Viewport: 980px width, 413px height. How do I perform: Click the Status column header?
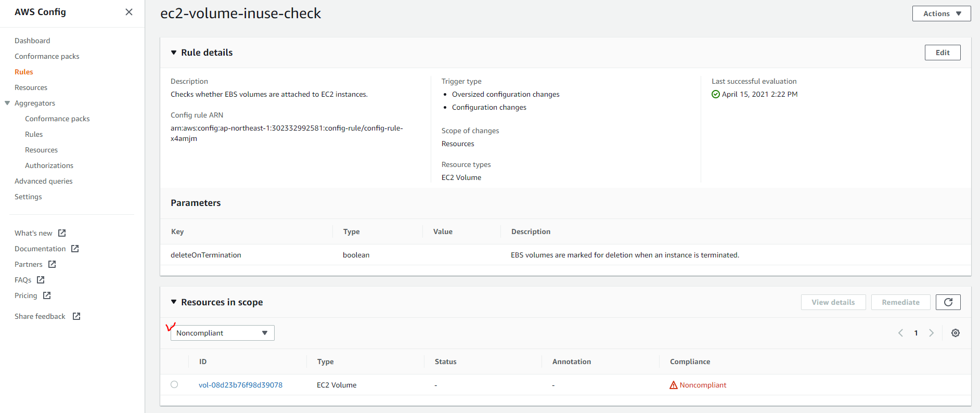coord(446,362)
